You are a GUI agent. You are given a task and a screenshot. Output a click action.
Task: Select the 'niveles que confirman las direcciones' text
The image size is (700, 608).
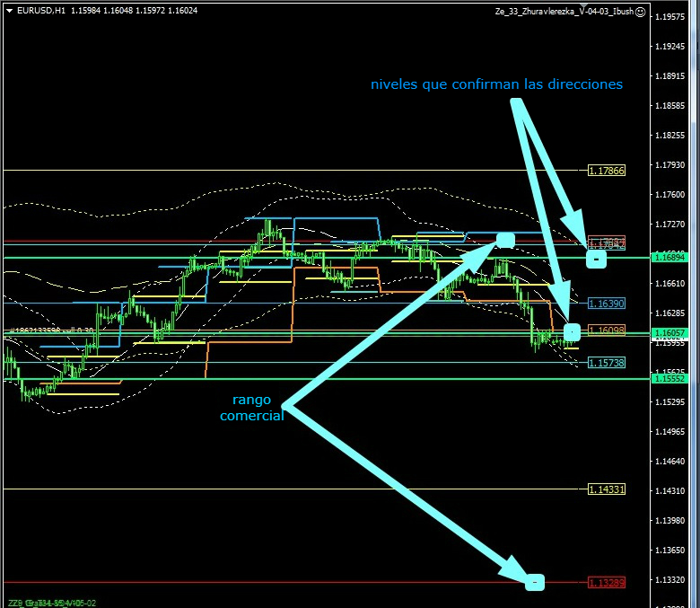point(496,84)
